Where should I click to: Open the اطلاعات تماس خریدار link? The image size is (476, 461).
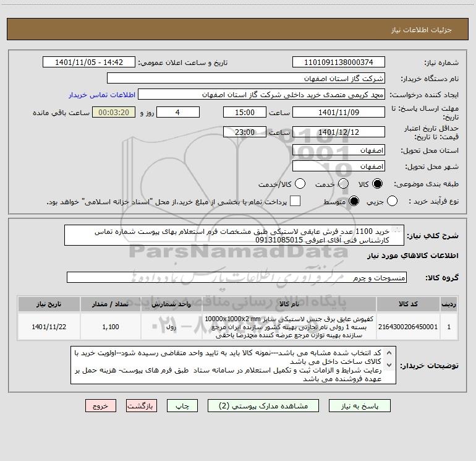pyautogui.click(x=102, y=95)
